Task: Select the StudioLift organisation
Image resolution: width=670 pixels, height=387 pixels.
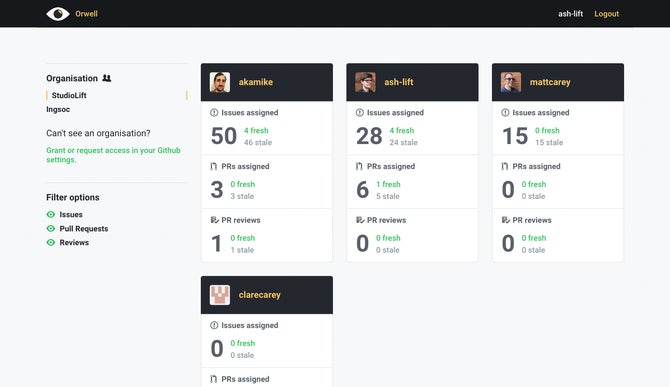Action: point(69,95)
